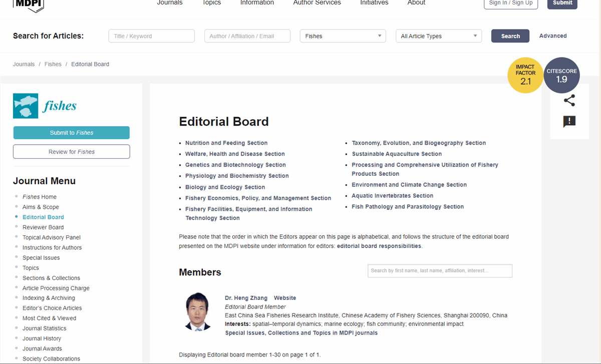Click Journals breadcrumb link
This screenshot has width=601, height=364.
[x=24, y=64]
